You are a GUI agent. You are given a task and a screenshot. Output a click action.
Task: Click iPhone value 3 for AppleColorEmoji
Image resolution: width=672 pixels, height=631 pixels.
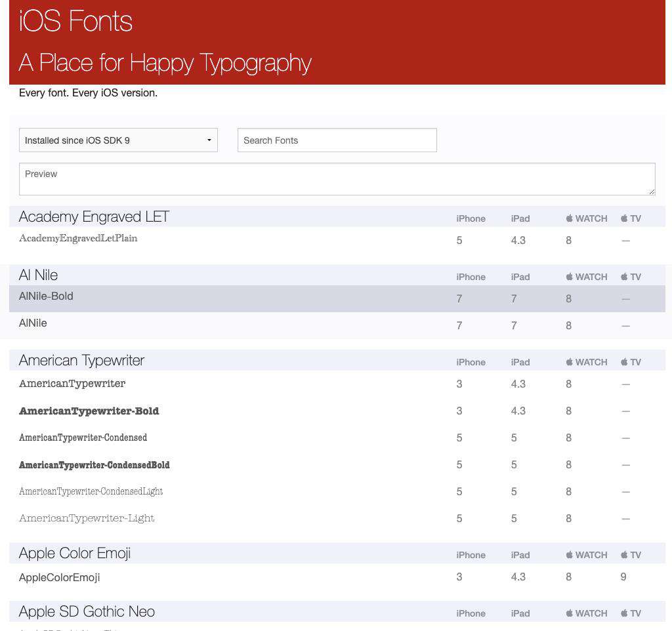pos(459,577)
